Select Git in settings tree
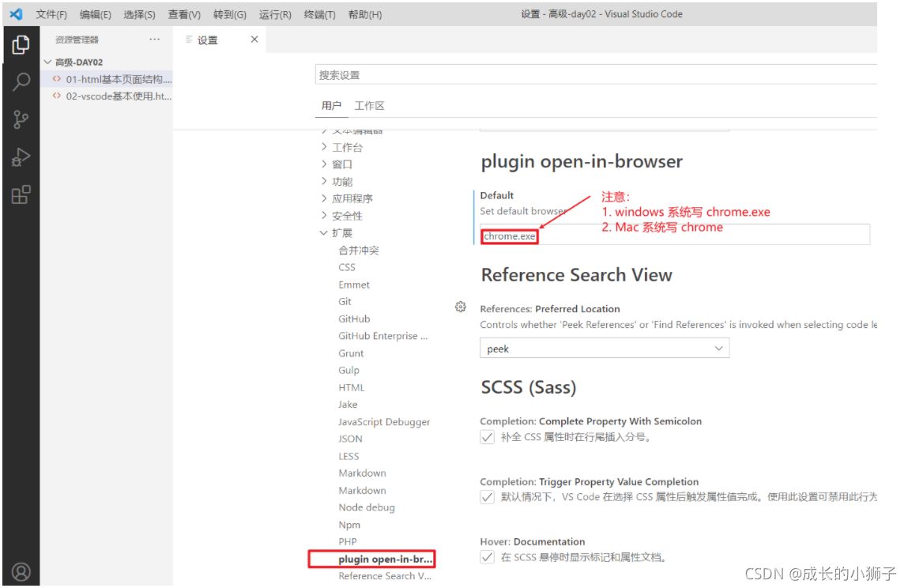The width and height of the screenshot is (908, 588). pos(345,301)
